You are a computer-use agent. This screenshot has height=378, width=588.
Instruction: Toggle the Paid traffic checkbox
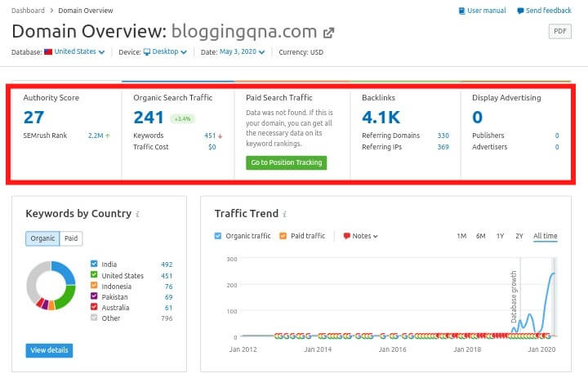pyautogui.click(x=283, y=236)
